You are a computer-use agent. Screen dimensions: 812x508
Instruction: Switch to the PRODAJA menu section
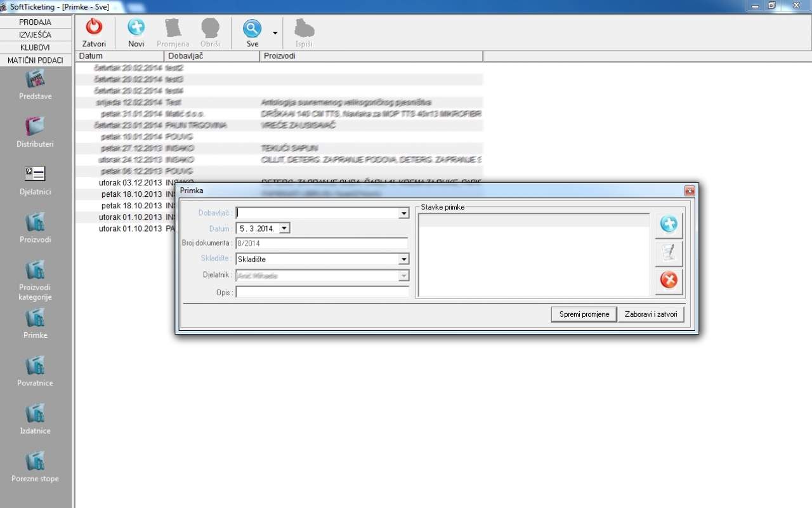pyautogui.click(x=36, y=22)
